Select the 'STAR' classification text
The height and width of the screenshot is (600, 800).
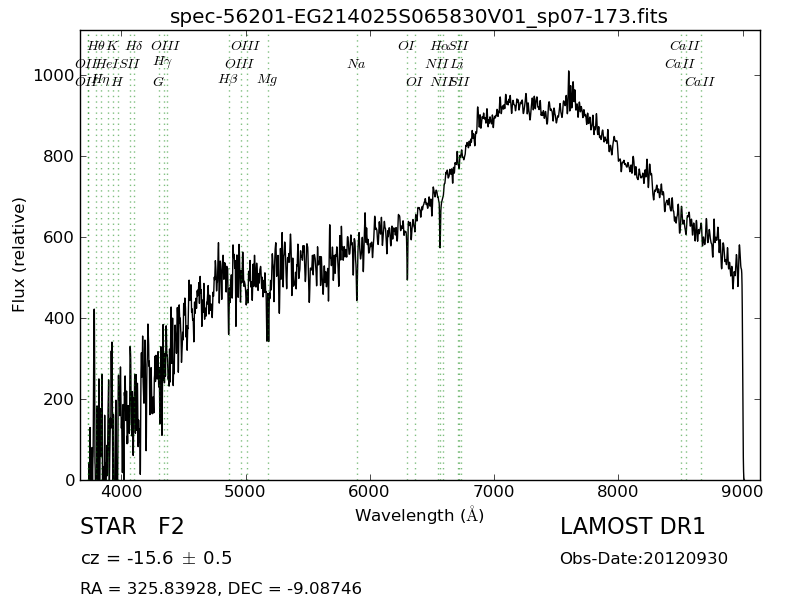pos(108,527)
